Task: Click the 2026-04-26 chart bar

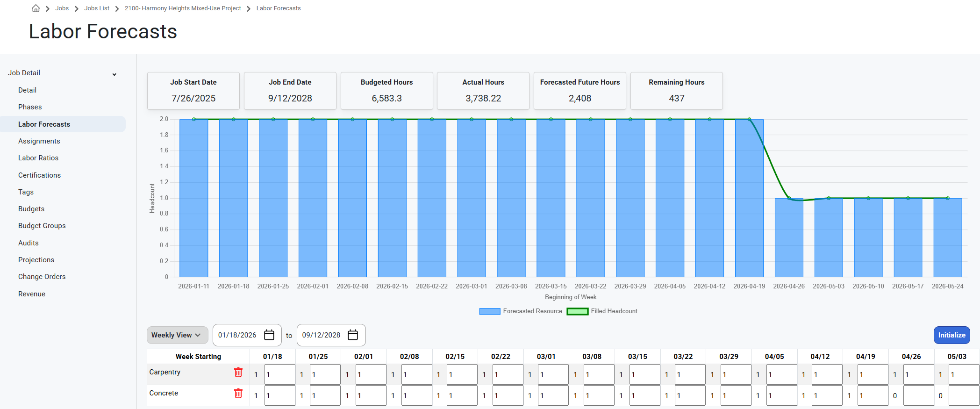Action: 789,237
